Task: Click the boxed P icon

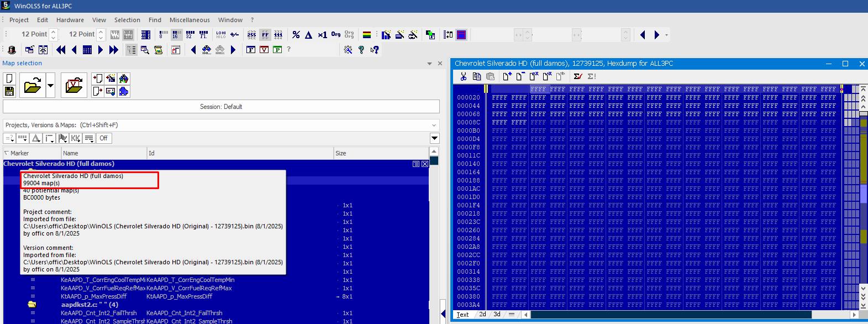Action: (277, 50)
